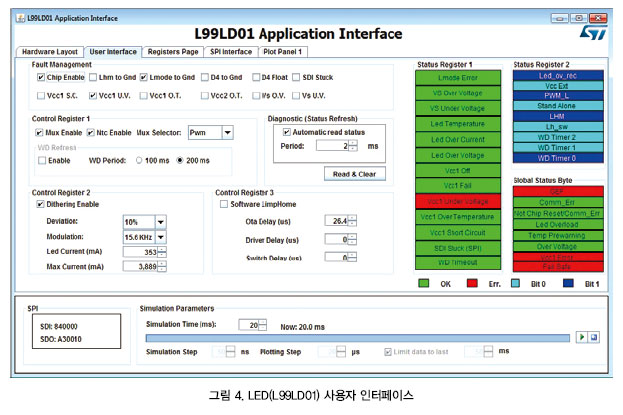The height and width of the screenshot is (415, 623).
Task: Open the Hardware Layout tab
Action: coord(50,52)
